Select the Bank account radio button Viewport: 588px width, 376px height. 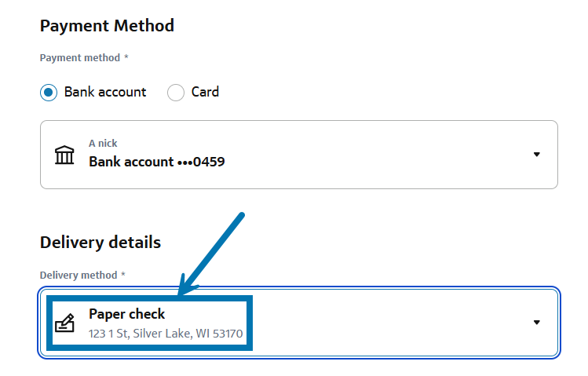(49, 93)
